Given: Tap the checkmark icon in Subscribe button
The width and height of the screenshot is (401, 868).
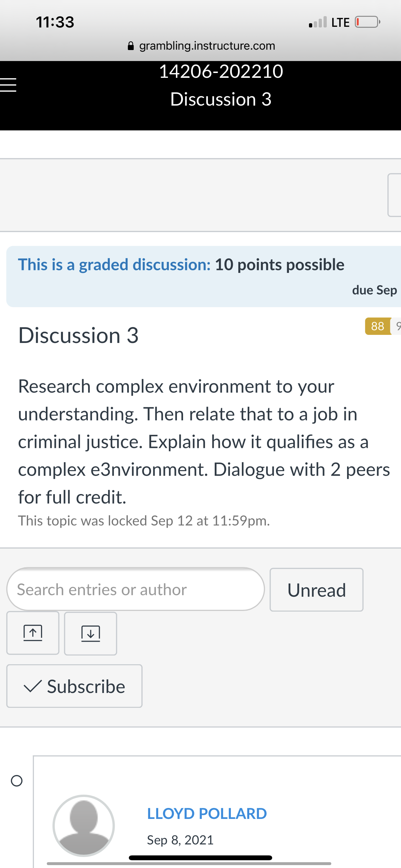Looking at the screenshot, I should click(33, 686).
